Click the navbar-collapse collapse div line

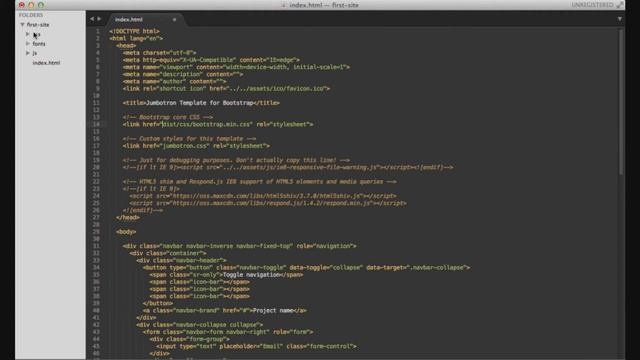(200, 324)
